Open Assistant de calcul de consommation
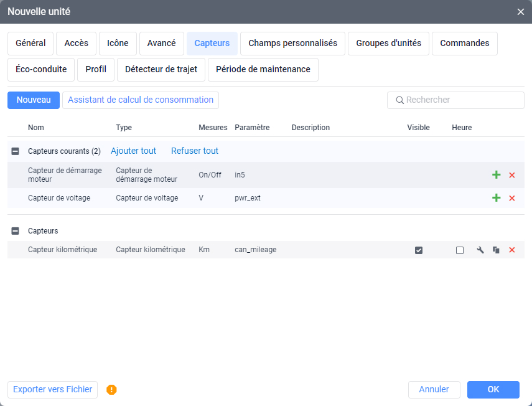 tap(140, 100)
